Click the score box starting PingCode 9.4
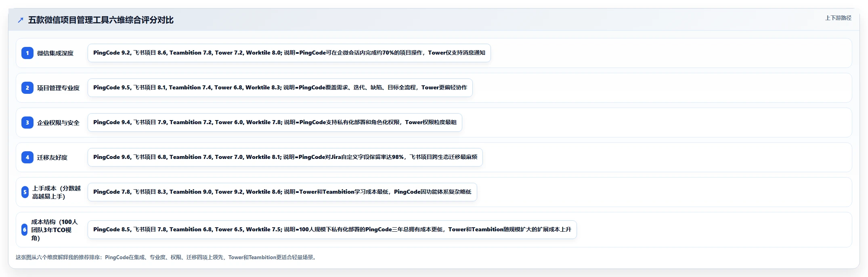The width and height of the screenshot is (868, 277). pos(275,123)
